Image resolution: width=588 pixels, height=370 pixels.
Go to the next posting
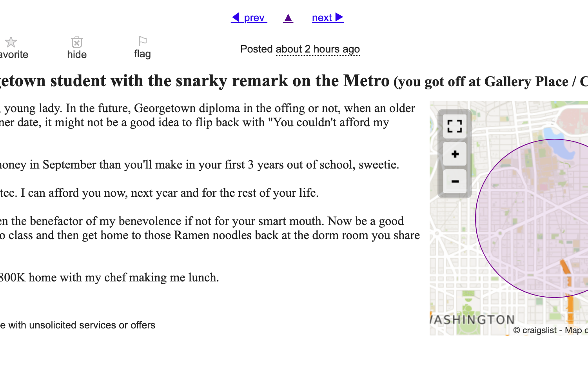pyautogui.click(x=328, y=18)
